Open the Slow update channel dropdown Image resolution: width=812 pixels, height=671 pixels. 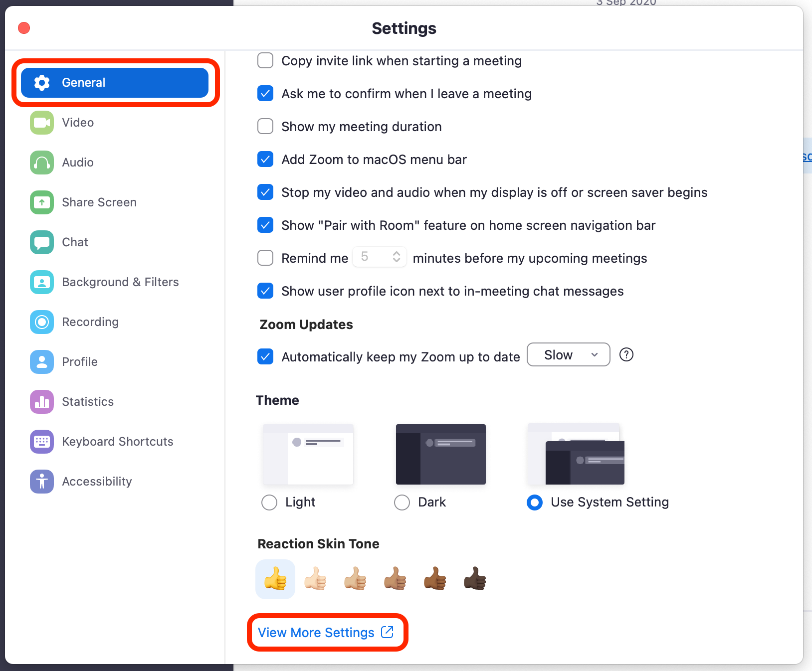click(569, 354)
